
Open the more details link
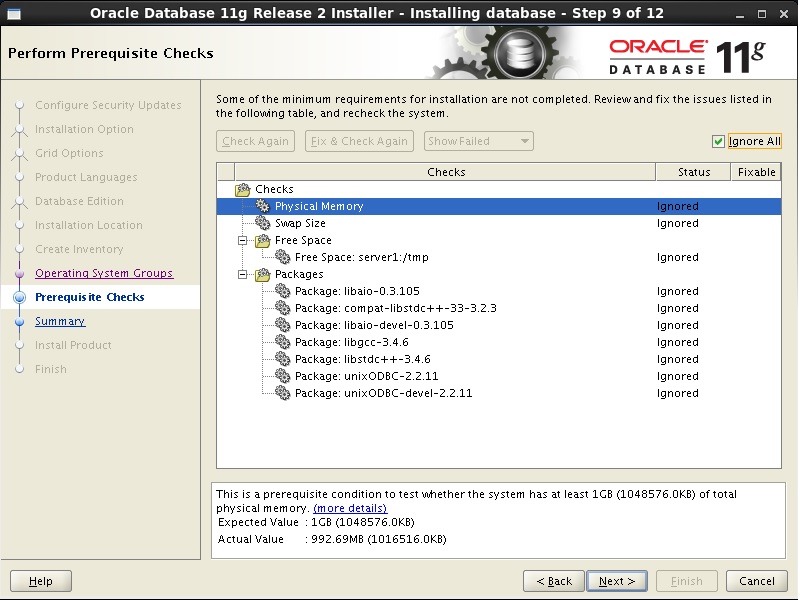[350, 508]
